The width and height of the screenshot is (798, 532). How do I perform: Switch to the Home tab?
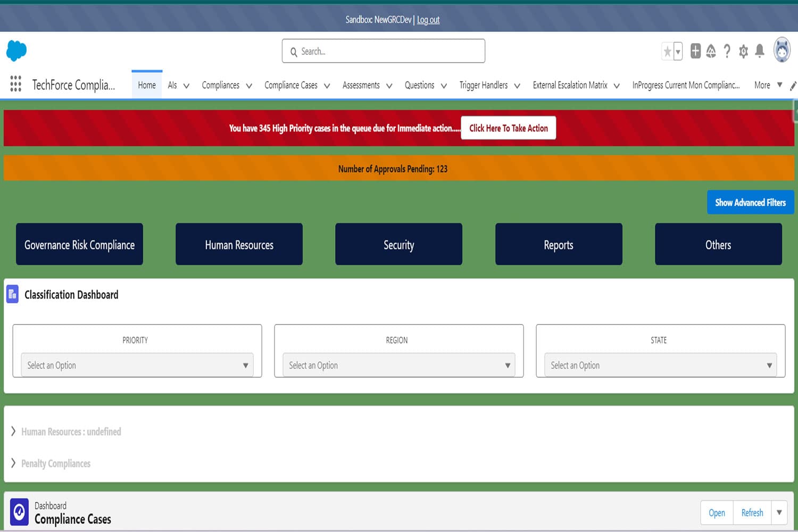(147, 85)
